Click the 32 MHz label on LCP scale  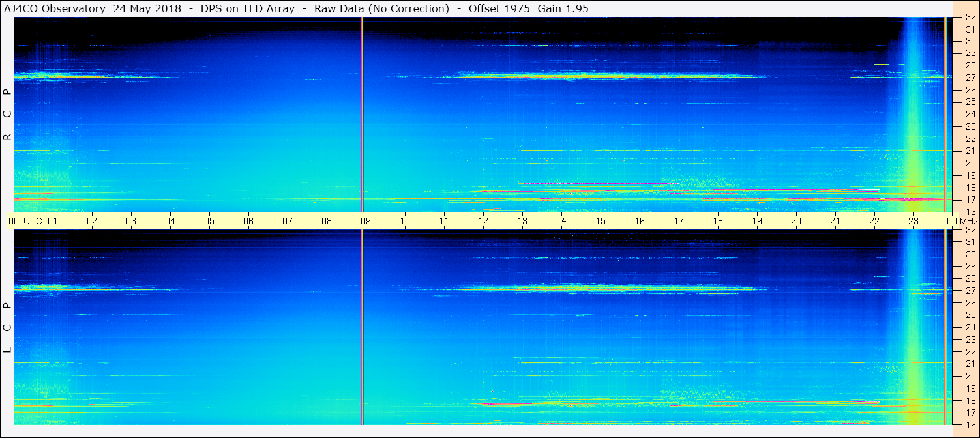coord(970,230)
